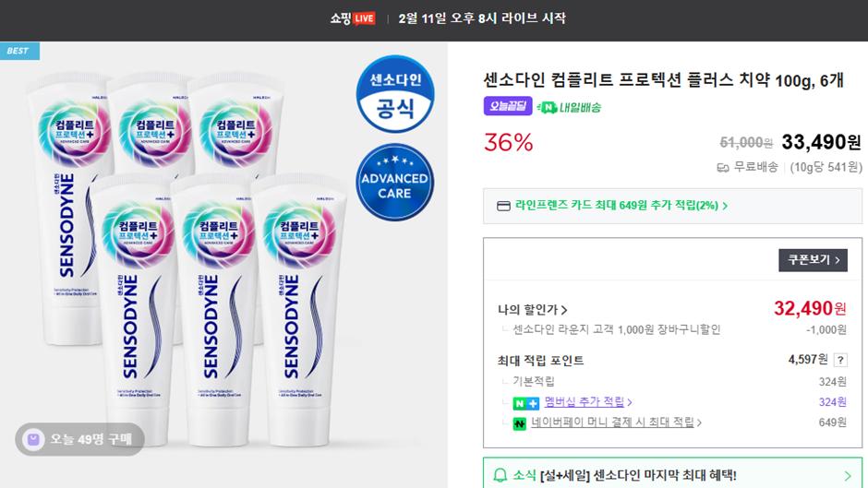Screen dimensions: 868x488
Task: Click the 센소다인 공식 round badge
Action: (394, 93)
